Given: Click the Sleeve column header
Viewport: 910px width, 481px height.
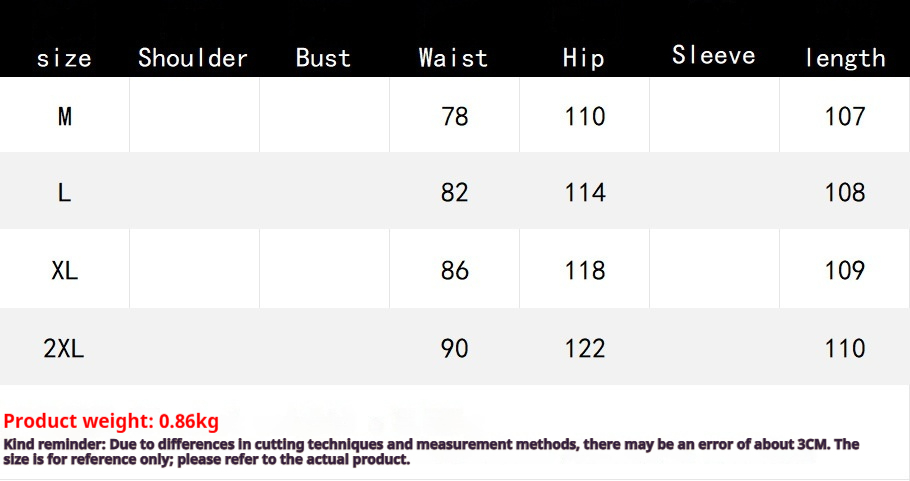Looking at the screenshot, I should click(x=714, y=55).
